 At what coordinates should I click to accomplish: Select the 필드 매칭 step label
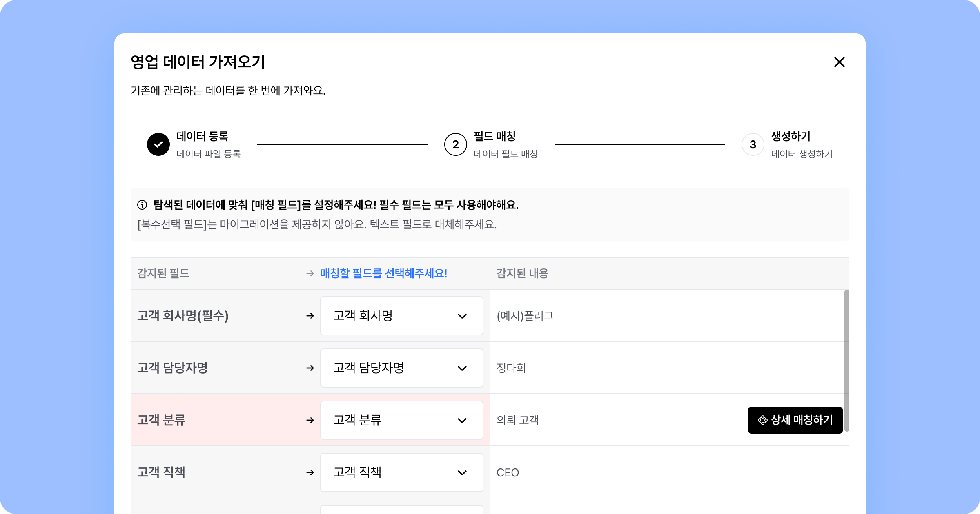(x=494, y=136)
